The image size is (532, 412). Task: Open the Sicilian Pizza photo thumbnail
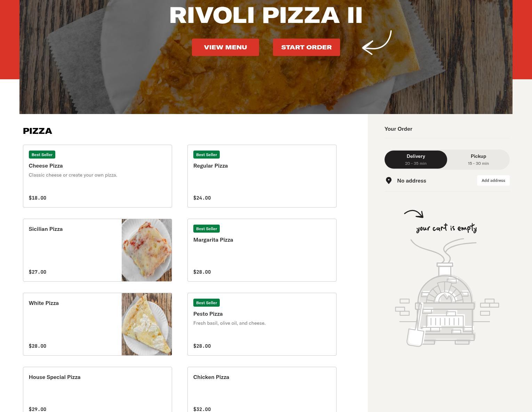[147, 250]
